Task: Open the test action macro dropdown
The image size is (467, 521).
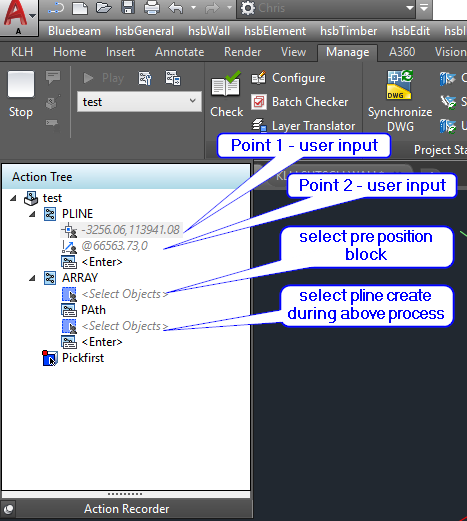Action: tap(139, 102)
